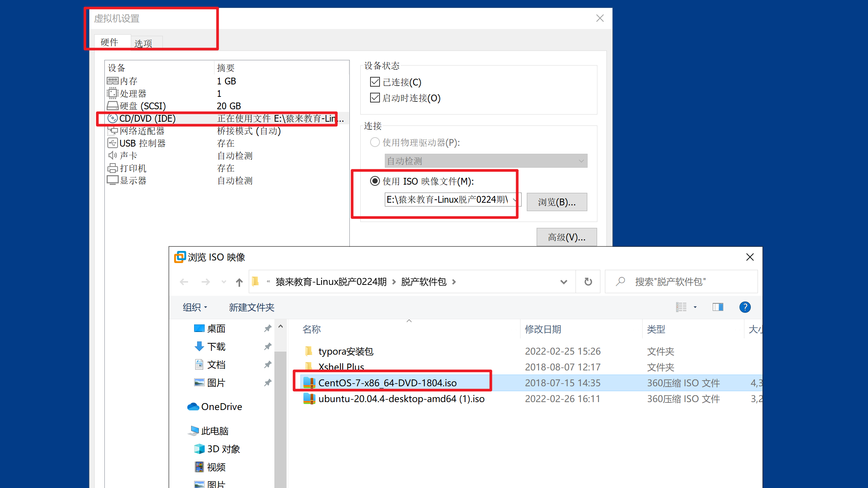The width and height of the screenshot is (868, 488).
Task: Sort by 名称 column header
Action: coord(312,329)
